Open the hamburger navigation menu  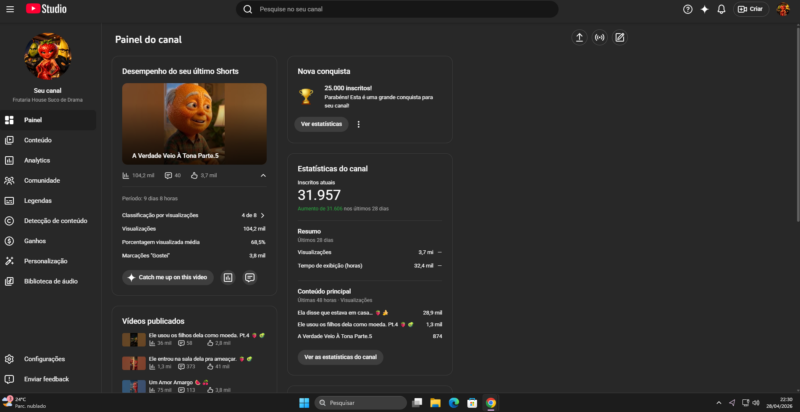(x=10, y=9)
